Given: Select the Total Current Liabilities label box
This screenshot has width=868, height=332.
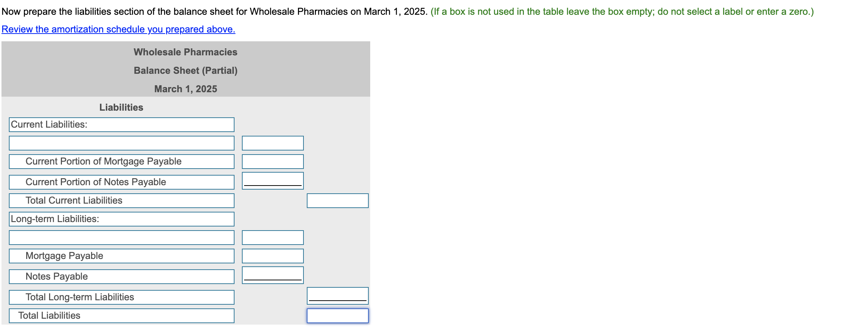Looking at the screenshot, I should 122,201.
